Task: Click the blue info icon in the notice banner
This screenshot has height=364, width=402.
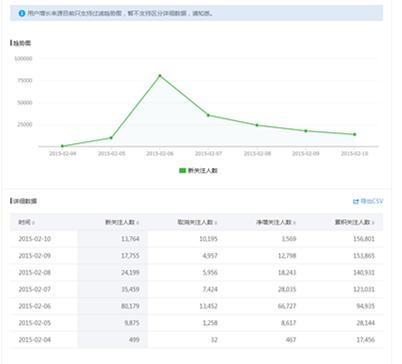Action: click(x=22, y=13)
